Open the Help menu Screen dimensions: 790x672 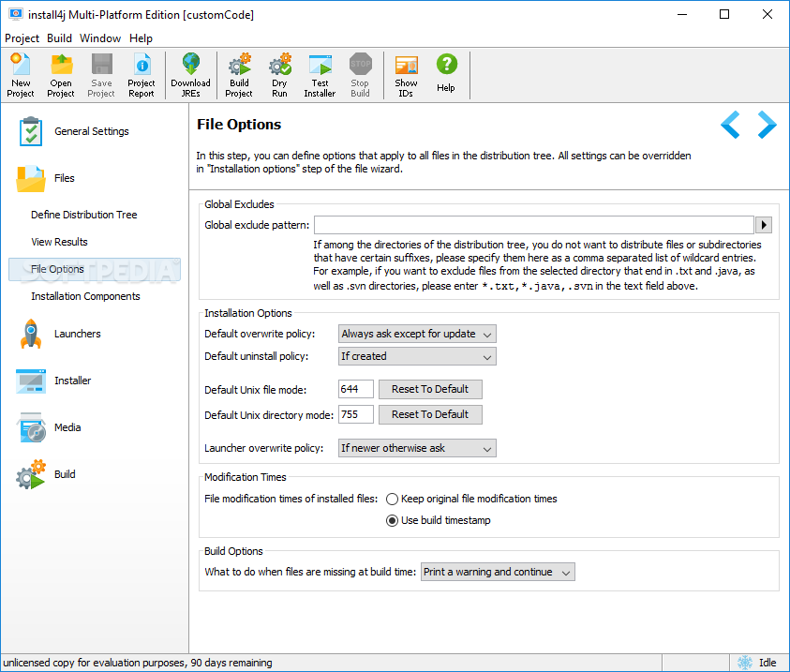(141, 38)
